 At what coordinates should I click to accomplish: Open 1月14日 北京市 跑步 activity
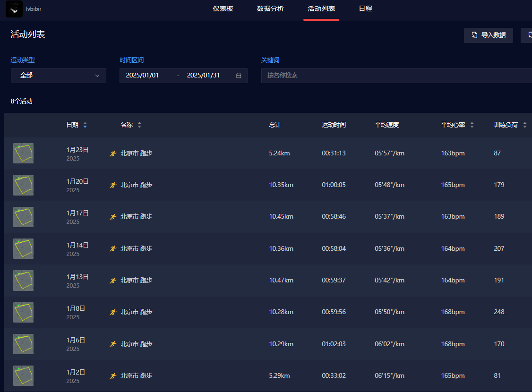coord(137,249)
